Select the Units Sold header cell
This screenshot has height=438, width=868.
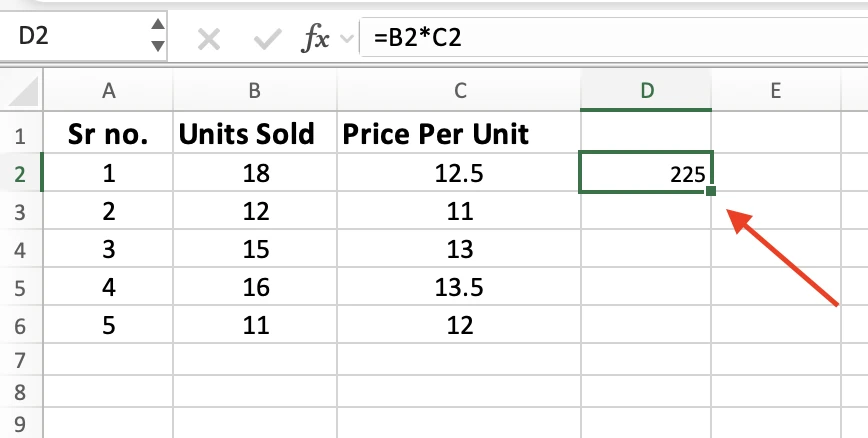tap(255, 134)
